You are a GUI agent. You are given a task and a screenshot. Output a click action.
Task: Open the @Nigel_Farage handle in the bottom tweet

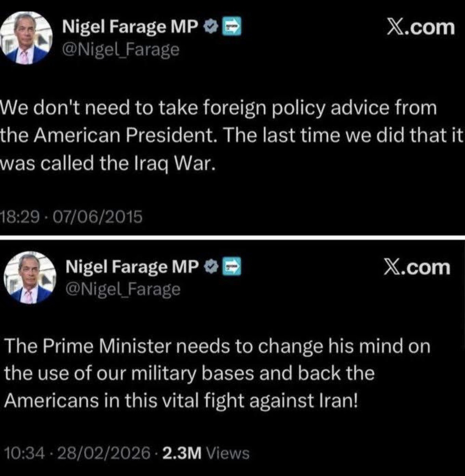coord(123,289)
